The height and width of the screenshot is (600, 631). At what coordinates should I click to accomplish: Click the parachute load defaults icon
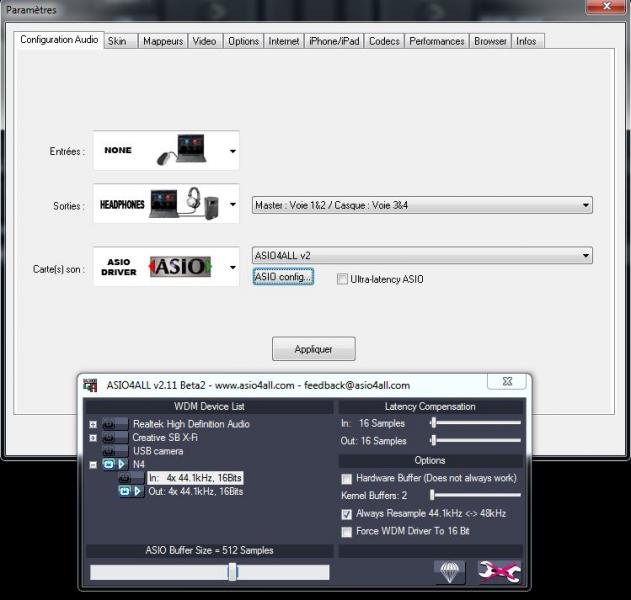(450, 571)
